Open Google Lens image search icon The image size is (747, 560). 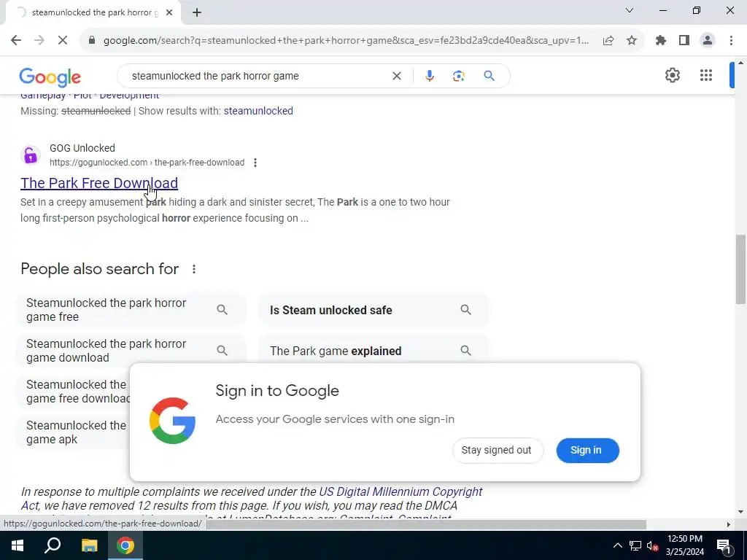458,76
